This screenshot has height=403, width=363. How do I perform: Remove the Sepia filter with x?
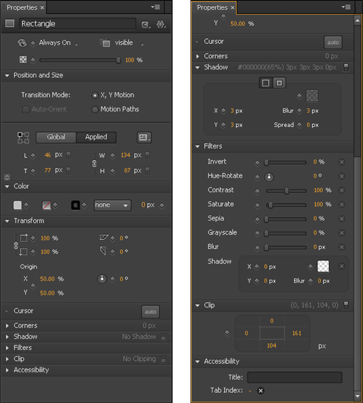(x=342, y=219)
